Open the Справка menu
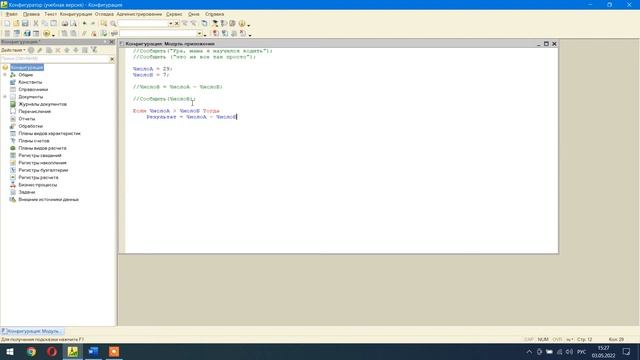Screen dimensions: 640x360 (x=214, y=14)
